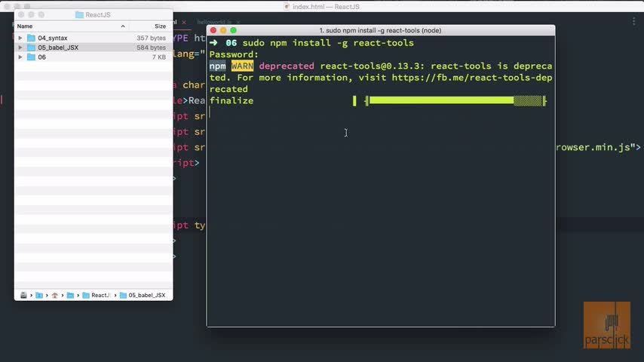Close the index.html editor tab
The height and width of the screenshot is (362, 644).
click(x=184, y=22)
